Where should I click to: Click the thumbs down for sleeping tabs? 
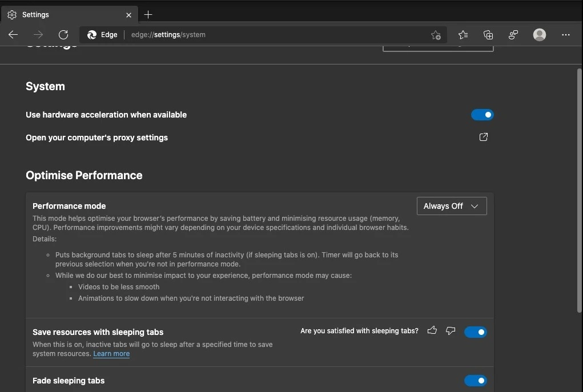[x=451, y=330]
